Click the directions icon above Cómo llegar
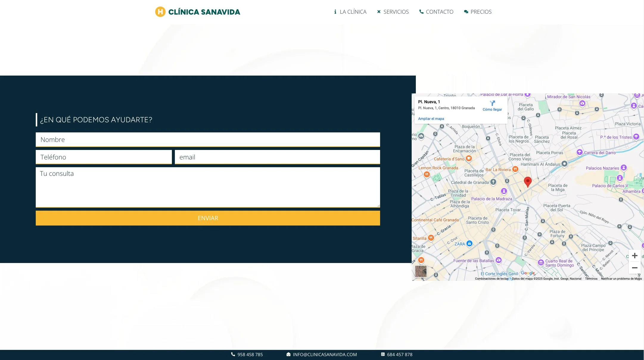 pos(493,104)
